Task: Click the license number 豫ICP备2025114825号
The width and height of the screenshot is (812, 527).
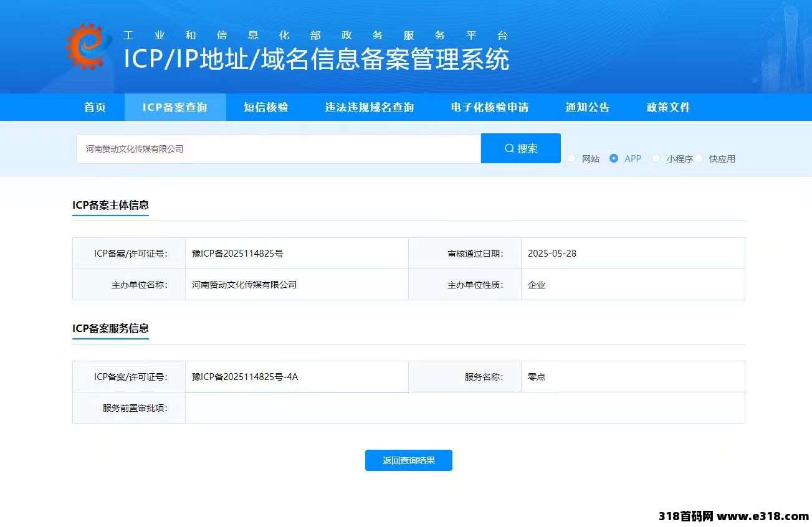Action: 237,254
